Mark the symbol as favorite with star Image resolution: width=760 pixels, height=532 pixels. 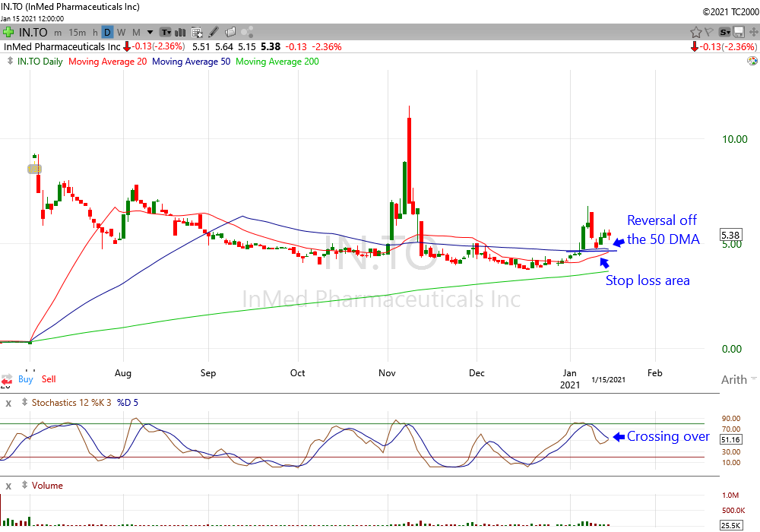coord(696,33)
